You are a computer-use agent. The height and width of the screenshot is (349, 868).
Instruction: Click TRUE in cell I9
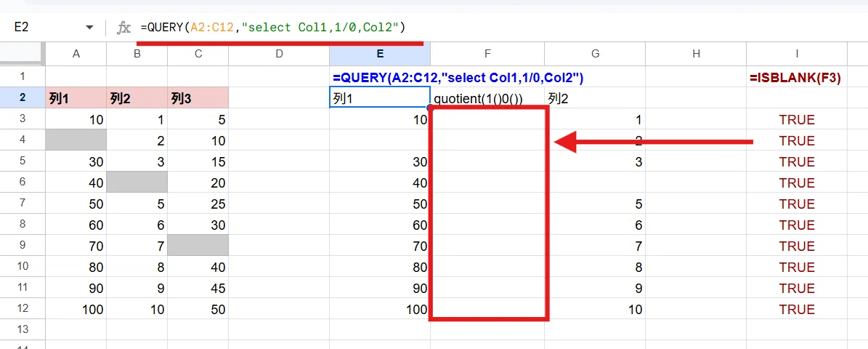pyautogui.click(x=797, y=246)
